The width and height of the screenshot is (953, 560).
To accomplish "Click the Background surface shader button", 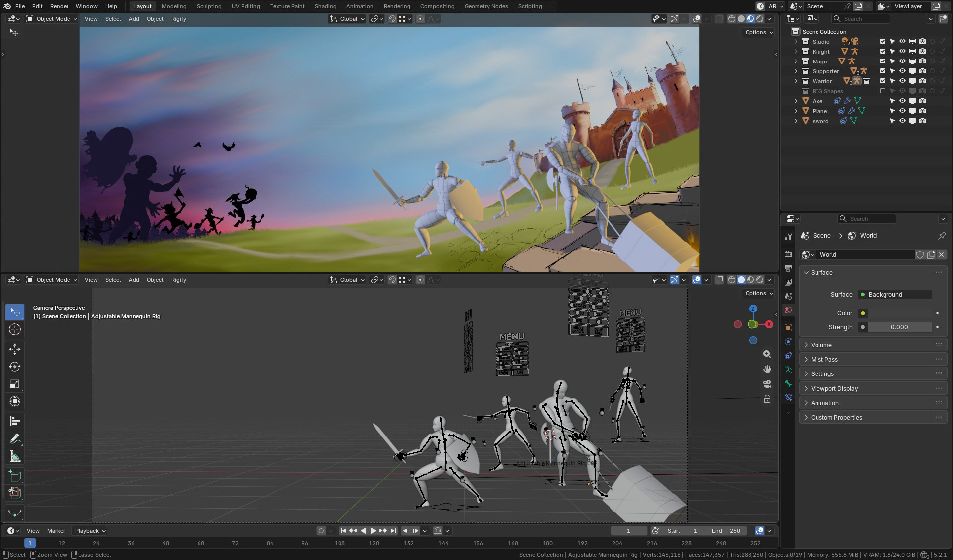I will point(895,294).
